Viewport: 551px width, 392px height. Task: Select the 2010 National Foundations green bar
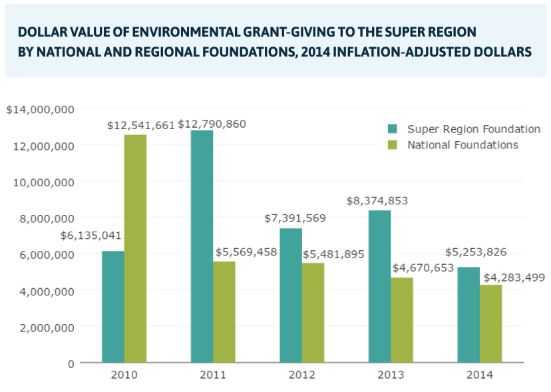pos(135,249)
